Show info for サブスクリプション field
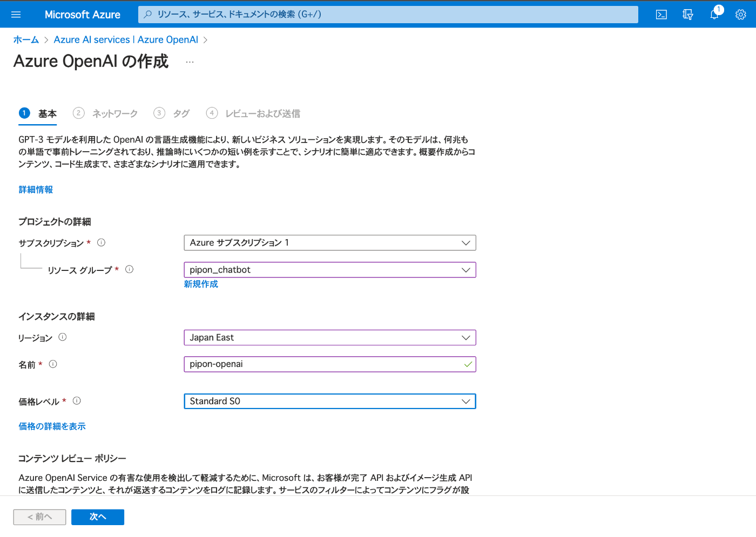Screen dimensions: 756x537 coord(101,243)
